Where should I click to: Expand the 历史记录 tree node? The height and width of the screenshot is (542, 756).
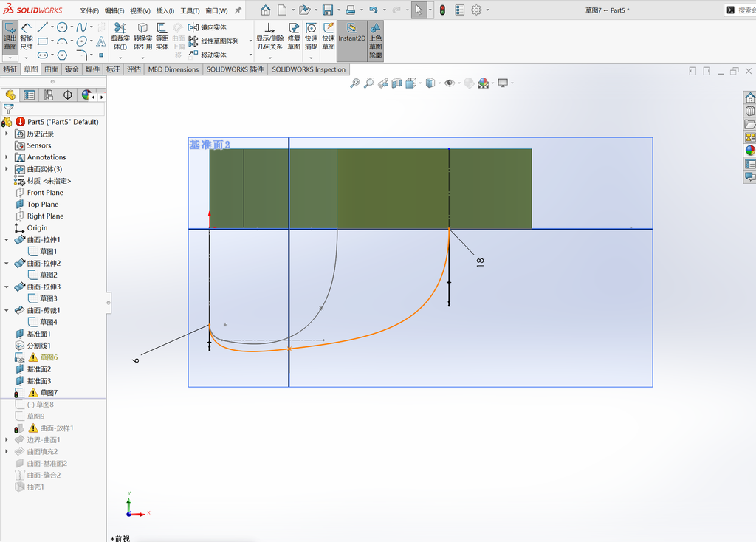tap(6, 134)
